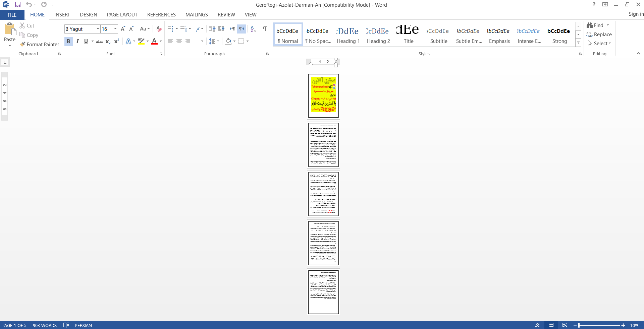Toggle italic formatting

(x=77, y=41)
